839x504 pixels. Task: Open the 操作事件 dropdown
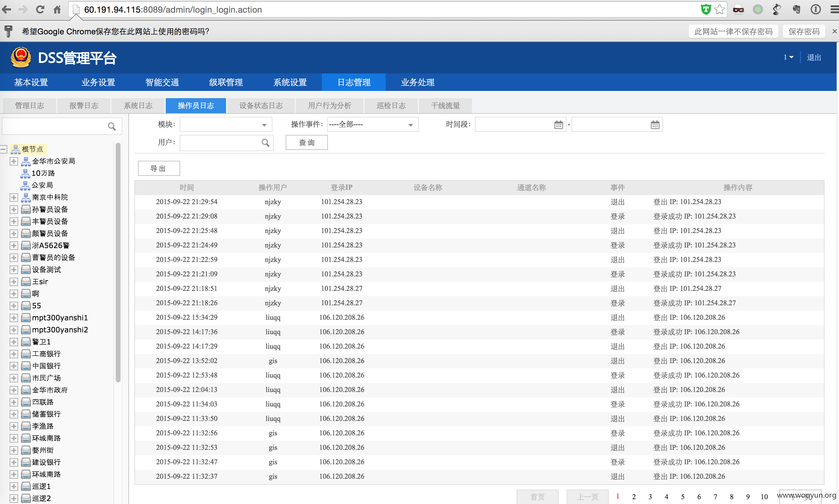372,125
